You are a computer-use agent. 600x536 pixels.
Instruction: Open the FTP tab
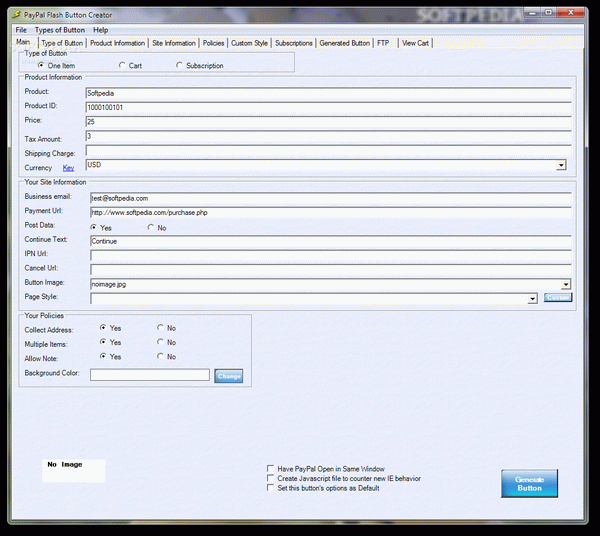(x=383, y=43)
